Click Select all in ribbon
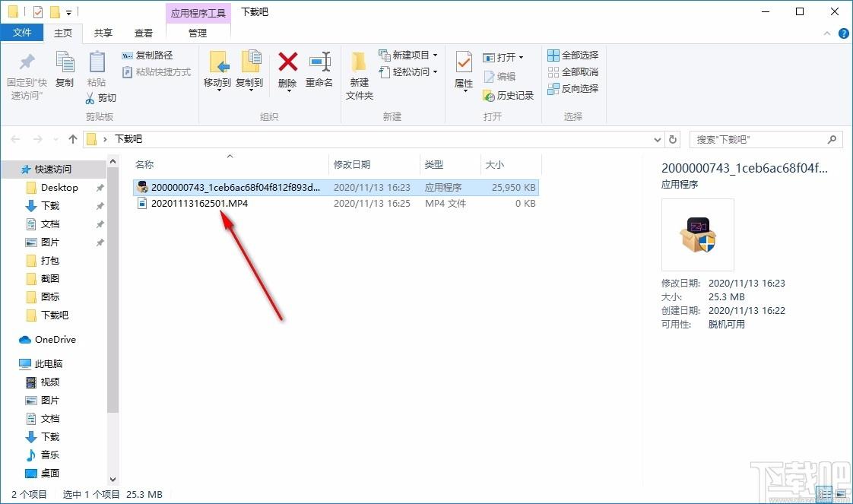 (572, 55)
